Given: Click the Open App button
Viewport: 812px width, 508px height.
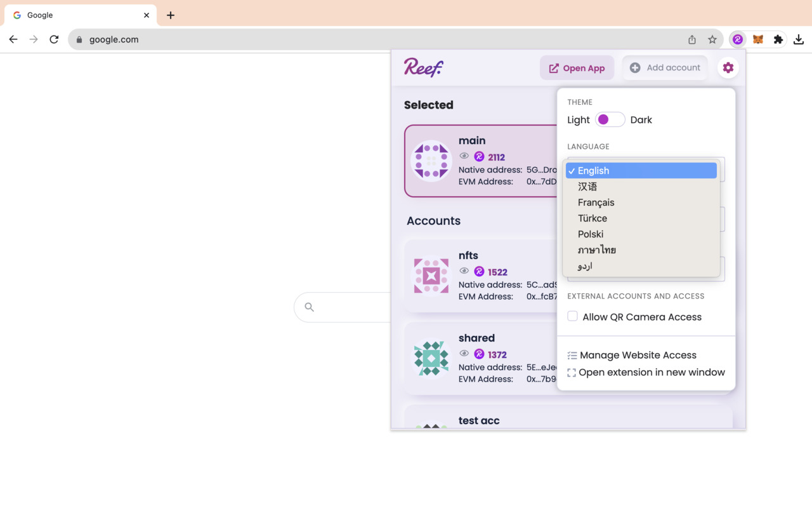Looking at the screenshot, I should (x=577, y=67).
